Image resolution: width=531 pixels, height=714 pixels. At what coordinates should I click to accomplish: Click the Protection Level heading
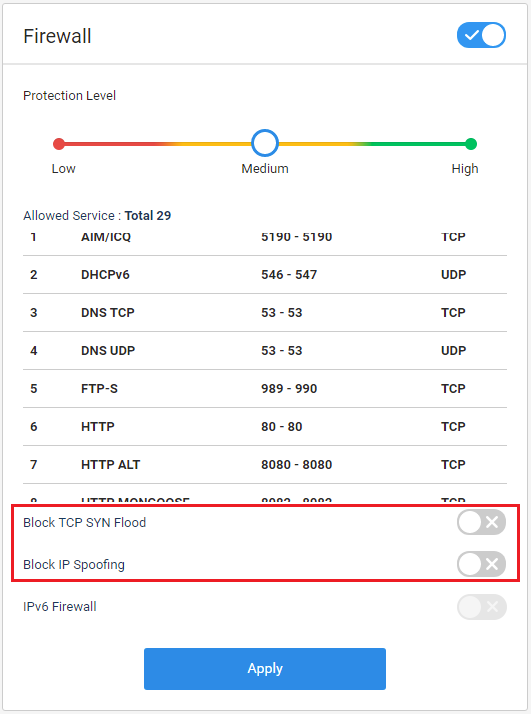(69, 96)
